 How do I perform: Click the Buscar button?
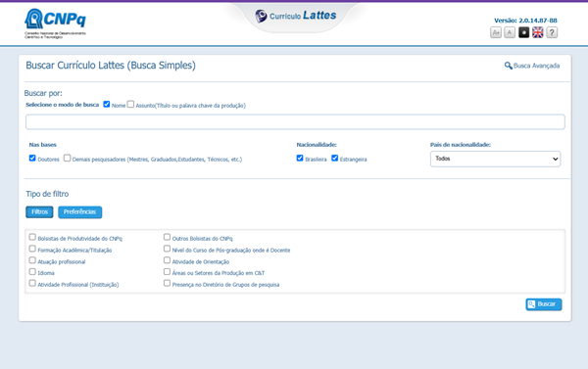[543, 304]
